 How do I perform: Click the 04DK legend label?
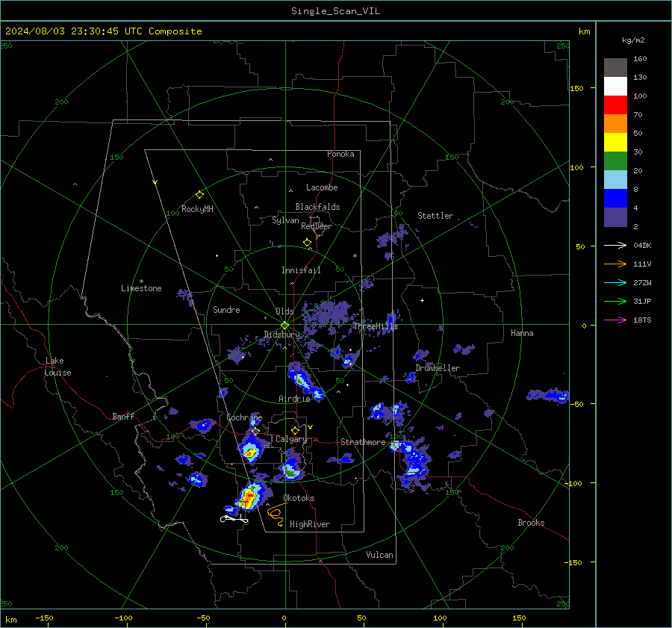(x=642, y=246)
